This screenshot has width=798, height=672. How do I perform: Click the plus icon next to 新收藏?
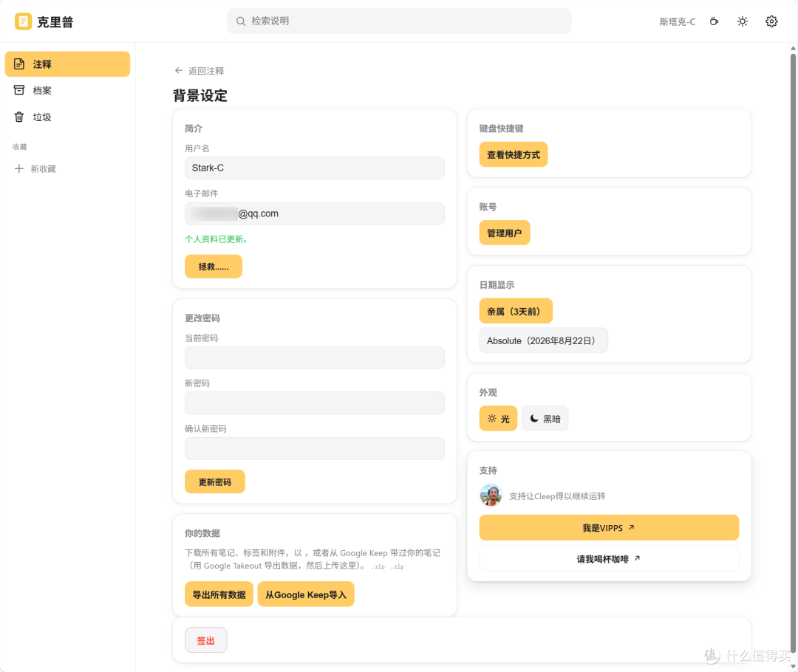[x=18, y=168]
